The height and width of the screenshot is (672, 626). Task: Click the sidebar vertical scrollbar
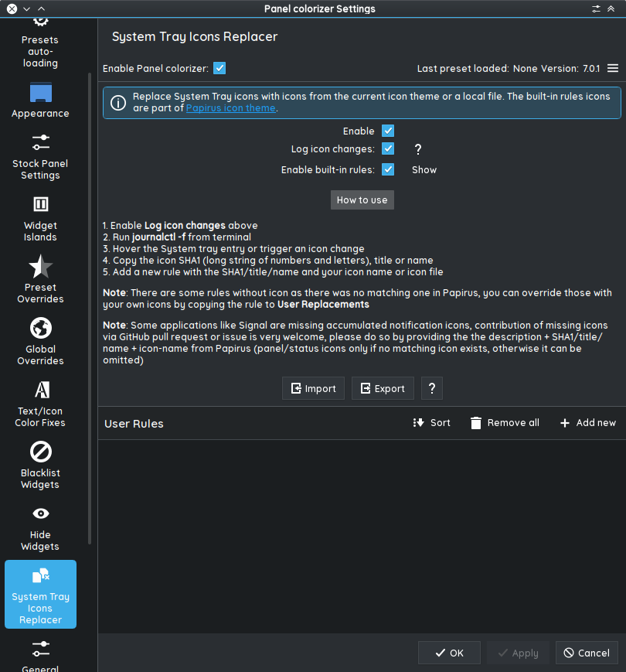pos(90,309)
